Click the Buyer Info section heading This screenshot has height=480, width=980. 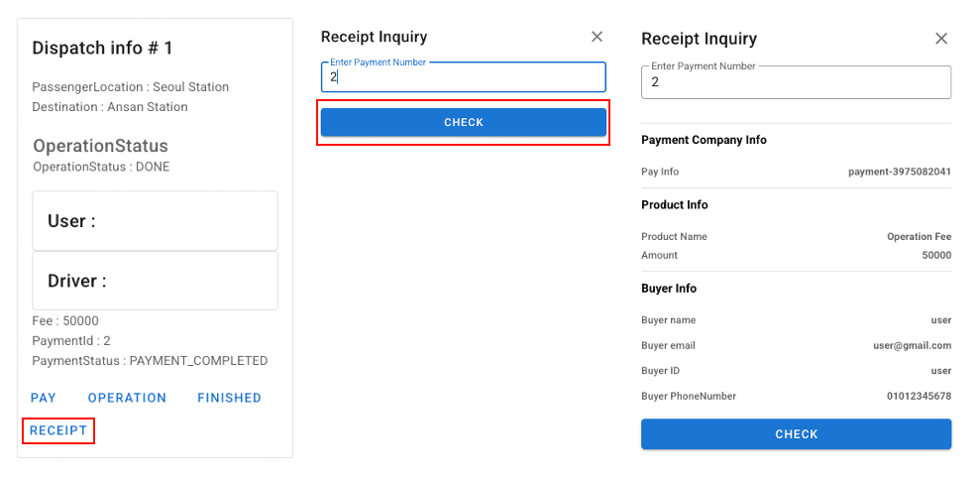pyautogui.click(x=669, y=289)
